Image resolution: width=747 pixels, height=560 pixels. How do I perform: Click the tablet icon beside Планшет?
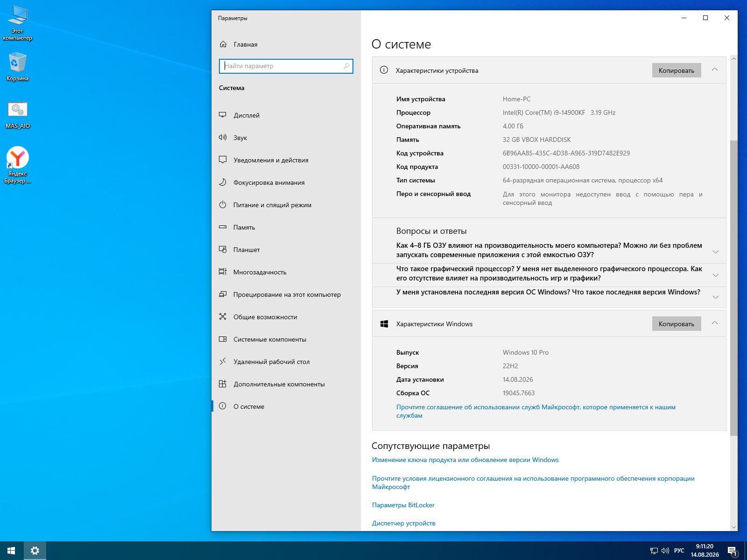click(x=223, y=249)
